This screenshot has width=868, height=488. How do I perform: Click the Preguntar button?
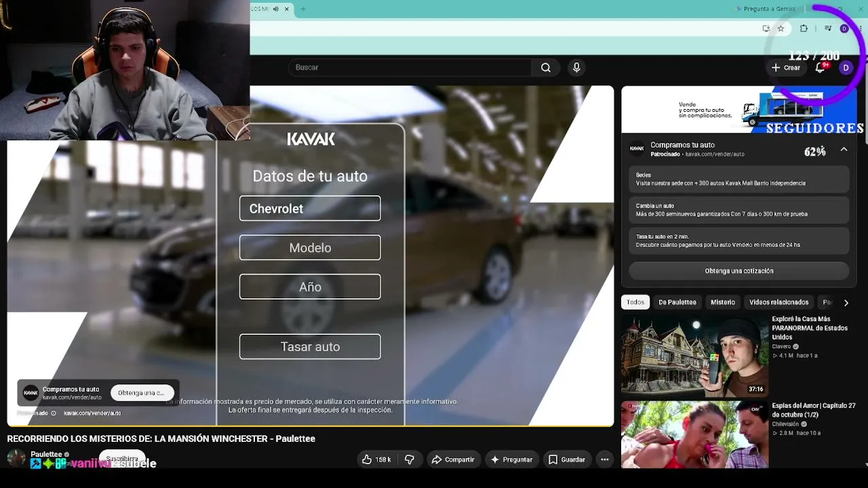tap(511, 460)
